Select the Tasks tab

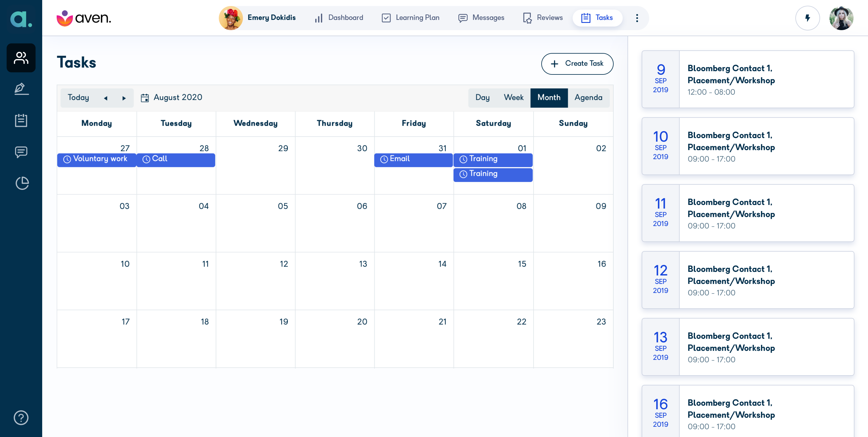coord(597,18)
